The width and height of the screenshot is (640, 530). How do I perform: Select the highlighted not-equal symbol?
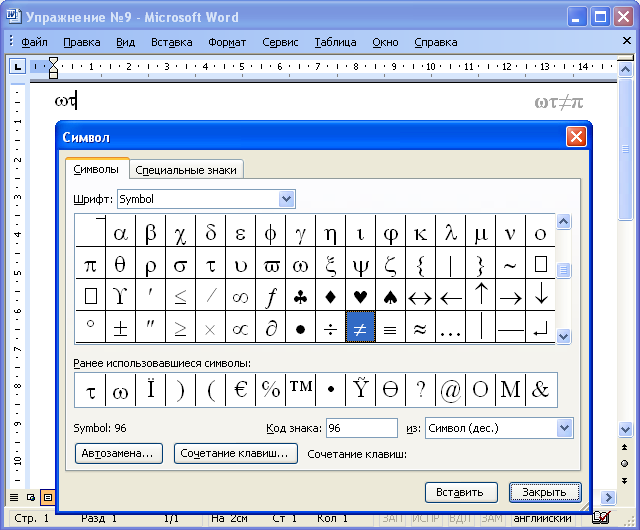click(x=360, y=327)
